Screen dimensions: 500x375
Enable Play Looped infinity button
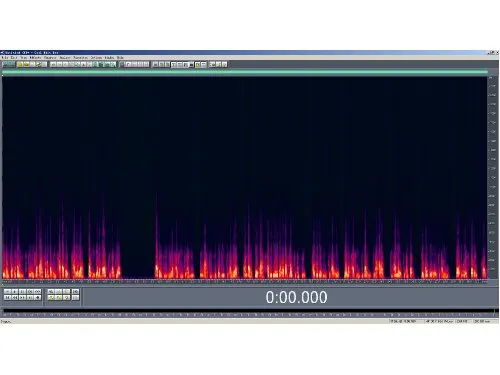(x=37, y=291)
